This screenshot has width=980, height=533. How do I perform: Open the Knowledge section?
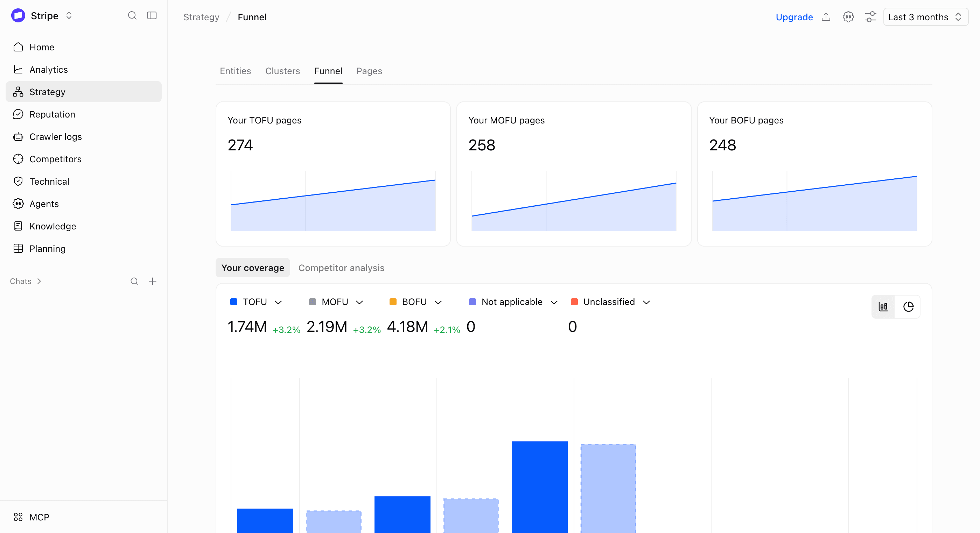click(x=84, y=226)
